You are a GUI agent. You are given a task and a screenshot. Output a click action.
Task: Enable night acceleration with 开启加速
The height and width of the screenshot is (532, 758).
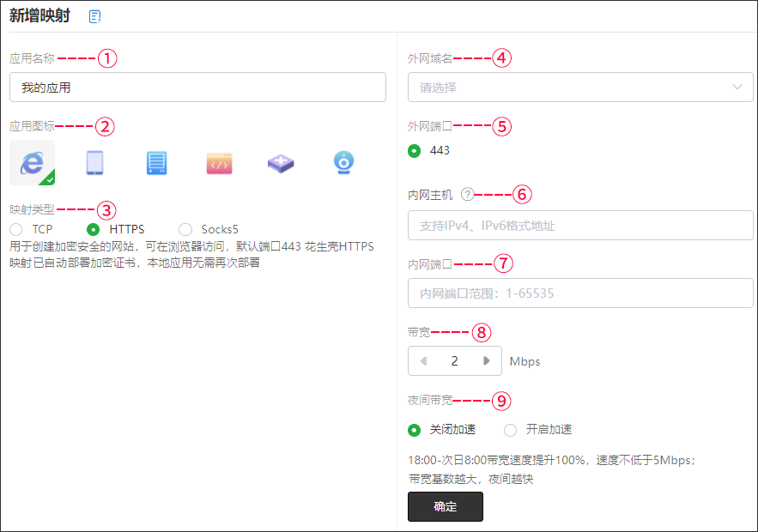coord(511,430)
